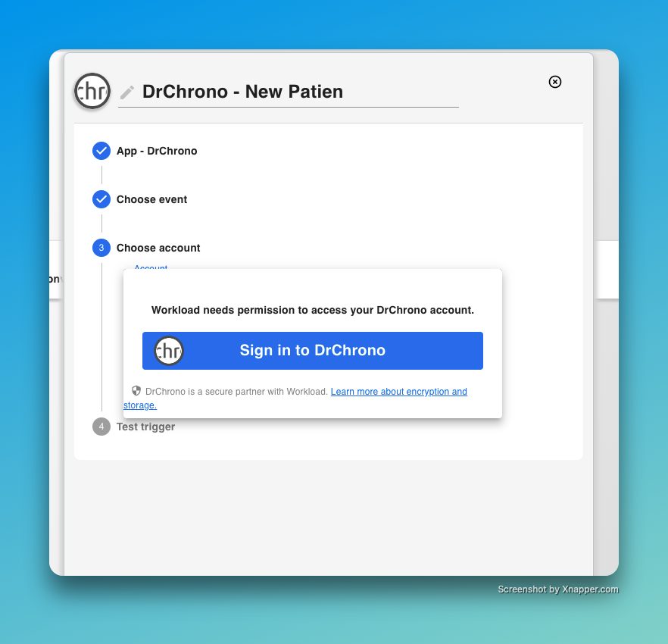Click the shield security icon

pos(136,391)
